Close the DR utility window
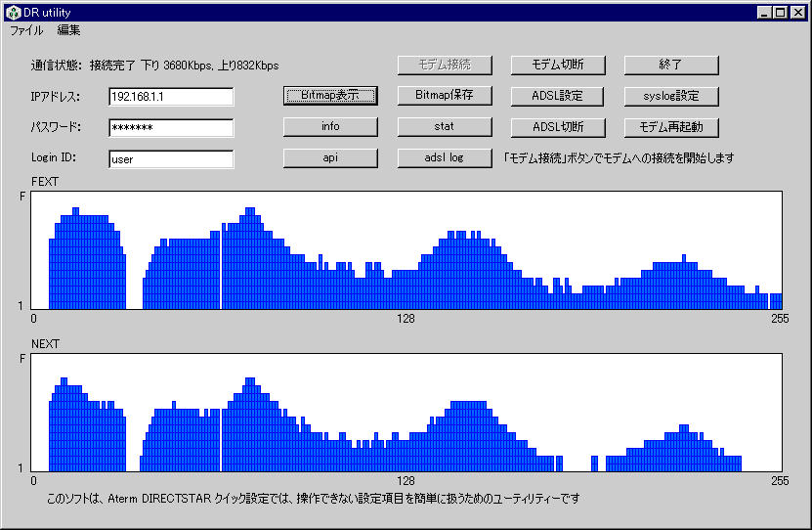This screenshot has height=530, width=812. coord(798,13)
